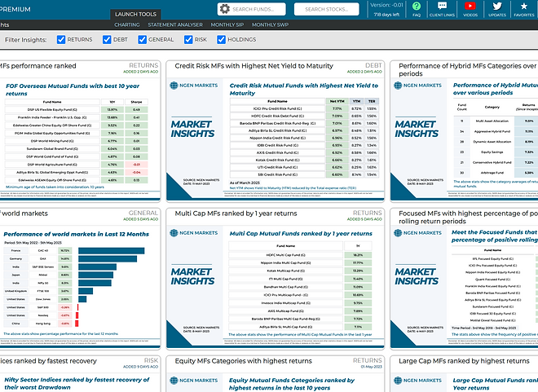Screen dimensions: 538x392
Task: Click the '718 days left' text
Action: pos(386,15)
